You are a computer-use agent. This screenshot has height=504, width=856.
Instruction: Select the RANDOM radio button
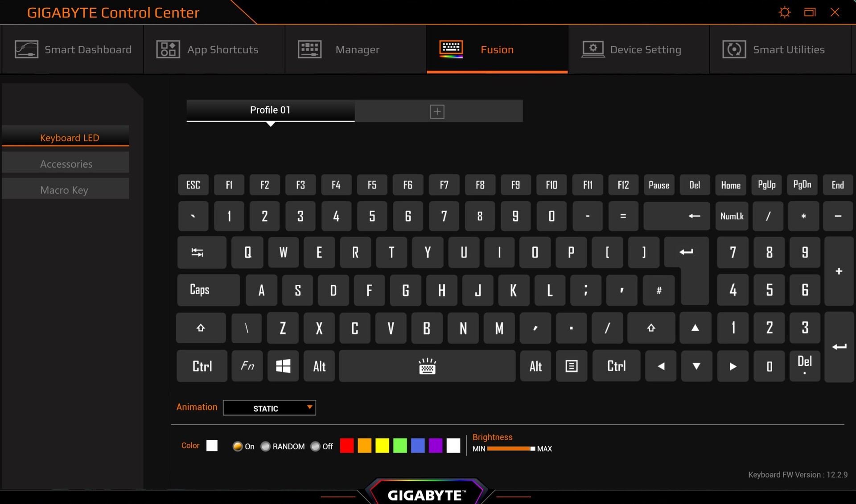pyautogui.click(x=266, y=446)
